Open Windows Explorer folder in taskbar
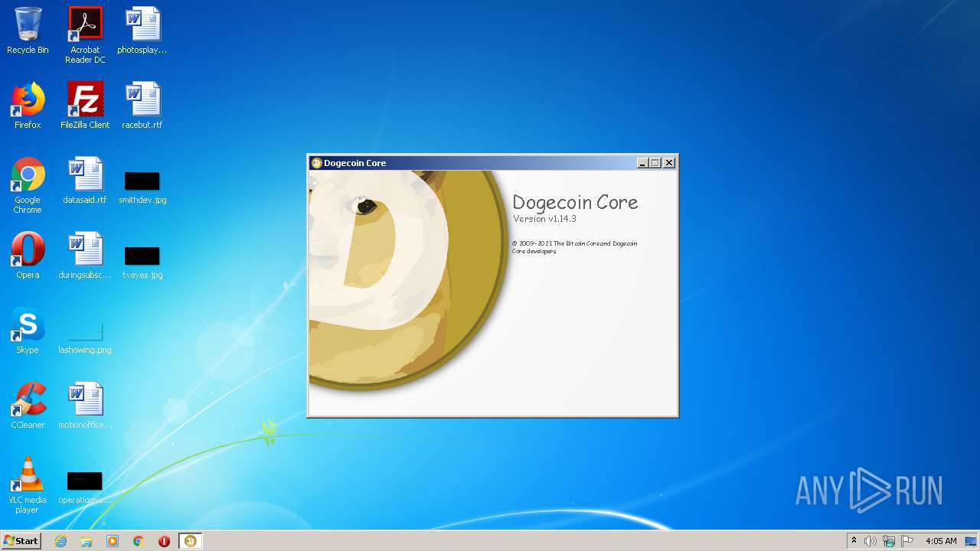Screen dimensions: 980x551 (x=87, y=541)
